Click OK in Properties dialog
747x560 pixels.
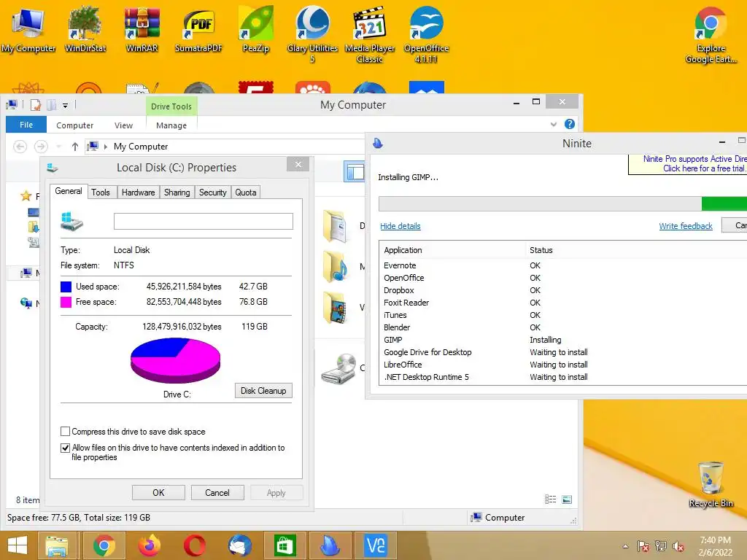158,492
